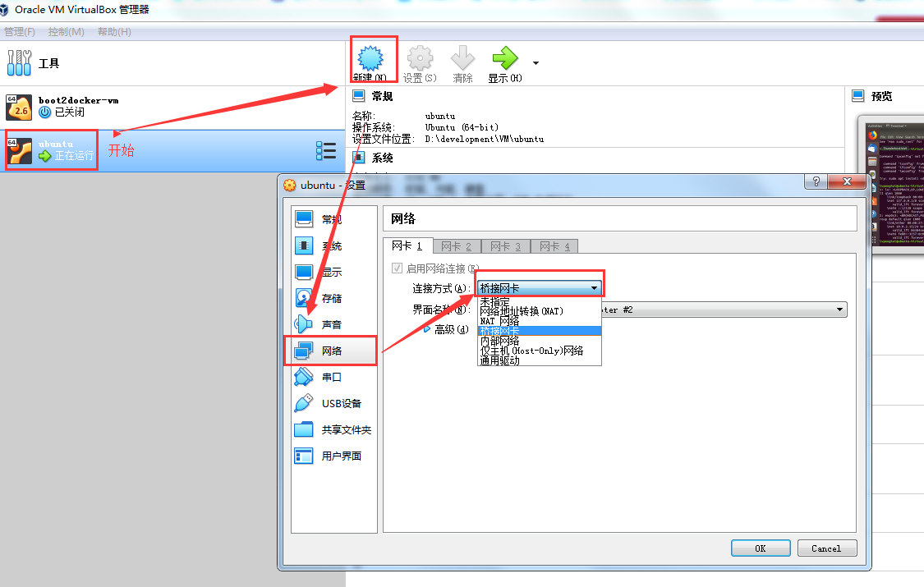Switch to 网卡 2 tab
Viewport: 924px width, 587px height.
click(457, 246)
